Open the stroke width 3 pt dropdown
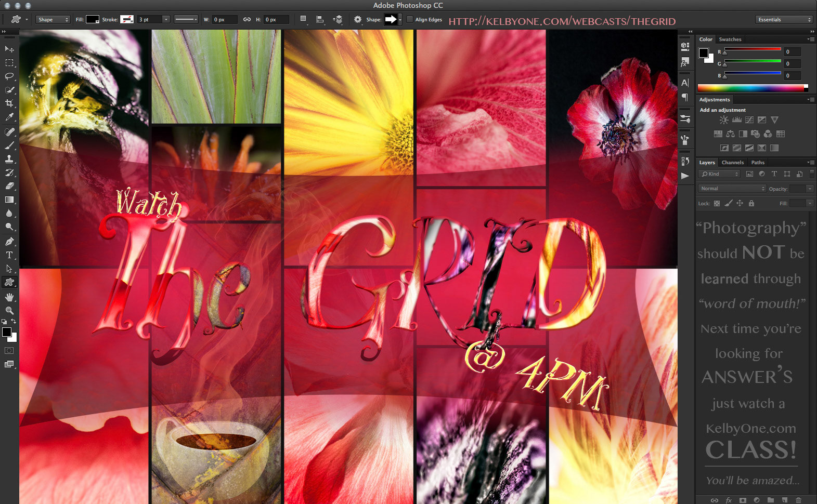817x504 pixels. click(166, 20)
